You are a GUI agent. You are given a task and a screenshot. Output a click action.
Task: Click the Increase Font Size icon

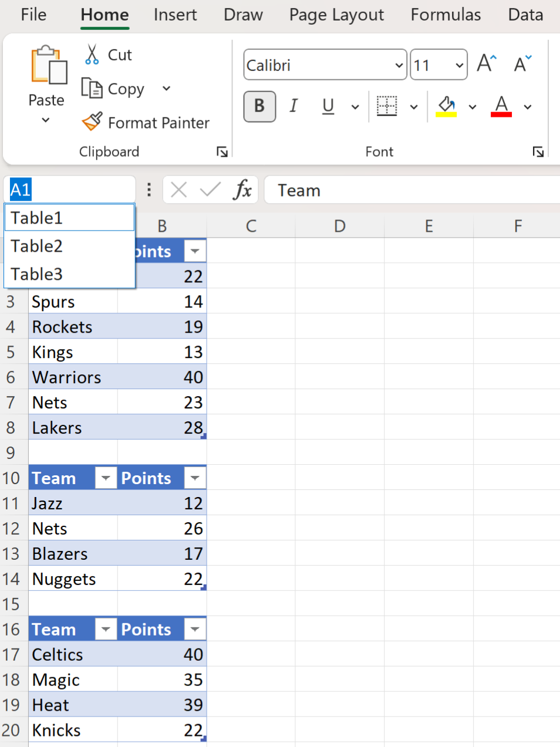pyautogui.click(x=485, y=65)
